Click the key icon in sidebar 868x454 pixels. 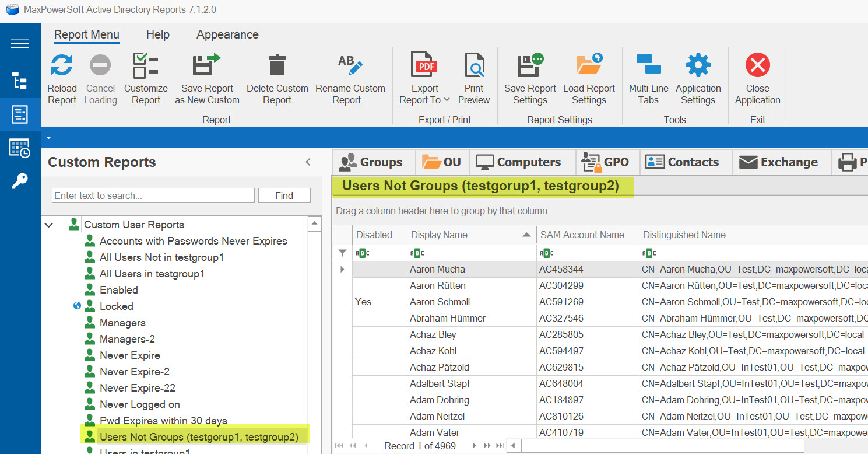(x=20, y=181)
